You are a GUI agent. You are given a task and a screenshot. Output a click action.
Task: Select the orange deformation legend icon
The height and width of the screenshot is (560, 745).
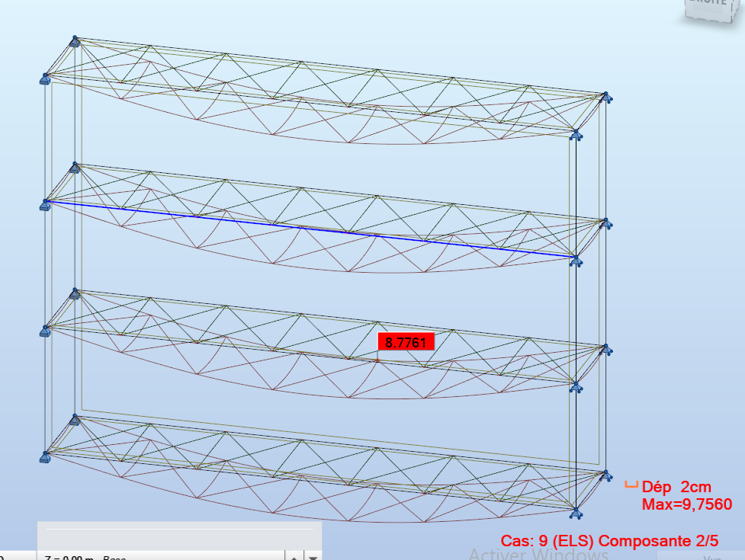click(631, 485)
